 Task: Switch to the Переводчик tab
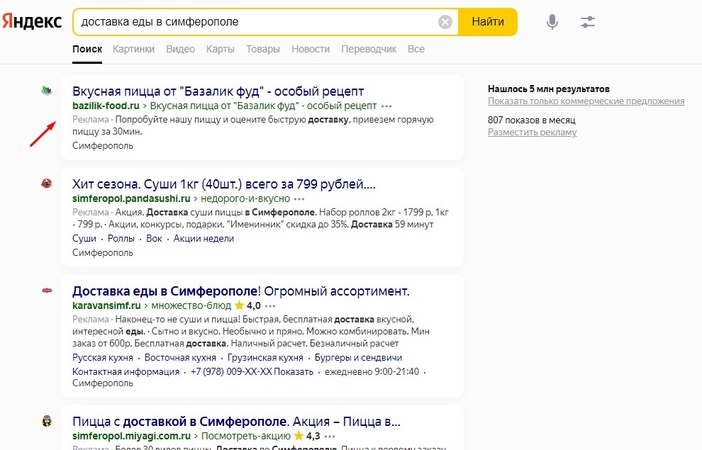coord(368,49)
